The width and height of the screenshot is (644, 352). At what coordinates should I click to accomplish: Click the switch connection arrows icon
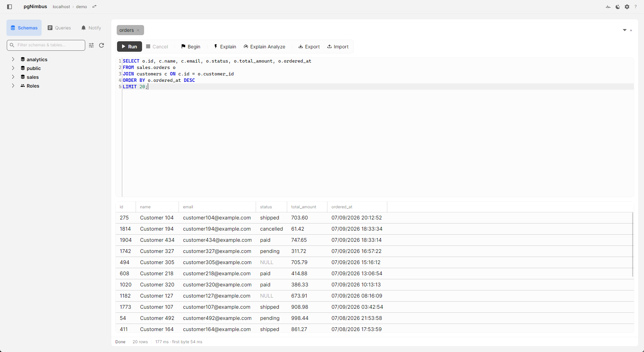tap(94, 6)
